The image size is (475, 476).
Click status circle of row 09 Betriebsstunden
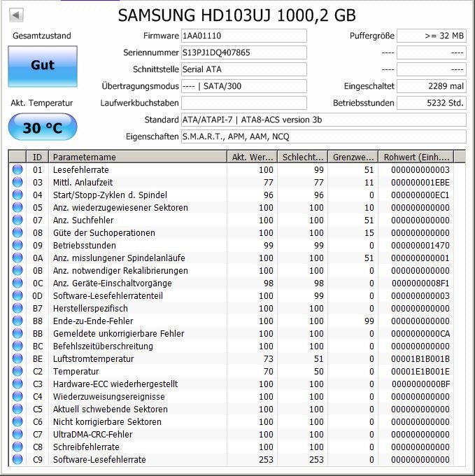point(17,245)
